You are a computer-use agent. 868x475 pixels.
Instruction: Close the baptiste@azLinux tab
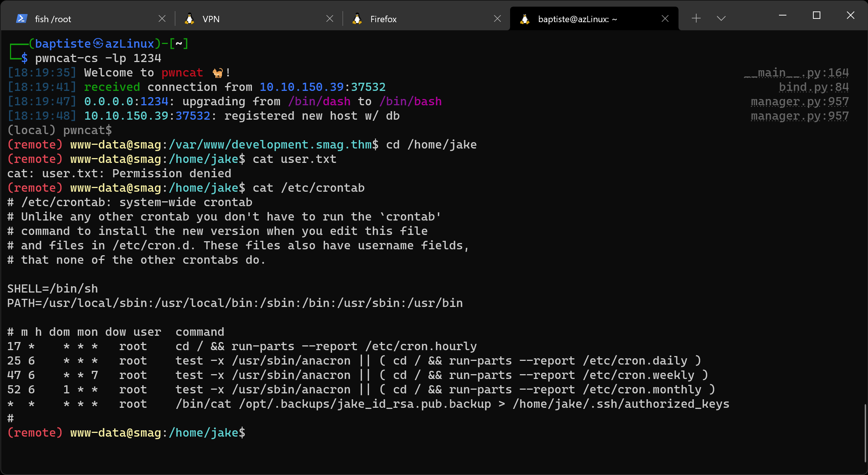point(665,19)
